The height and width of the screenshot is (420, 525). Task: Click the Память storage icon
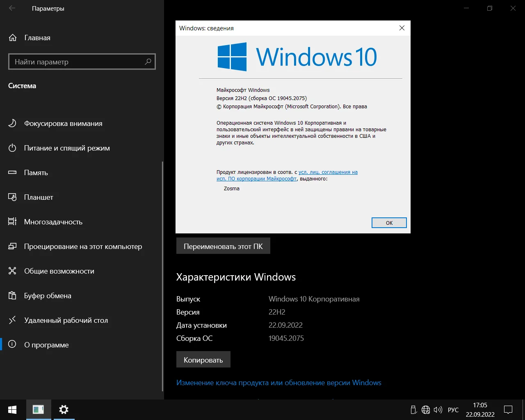12,172
